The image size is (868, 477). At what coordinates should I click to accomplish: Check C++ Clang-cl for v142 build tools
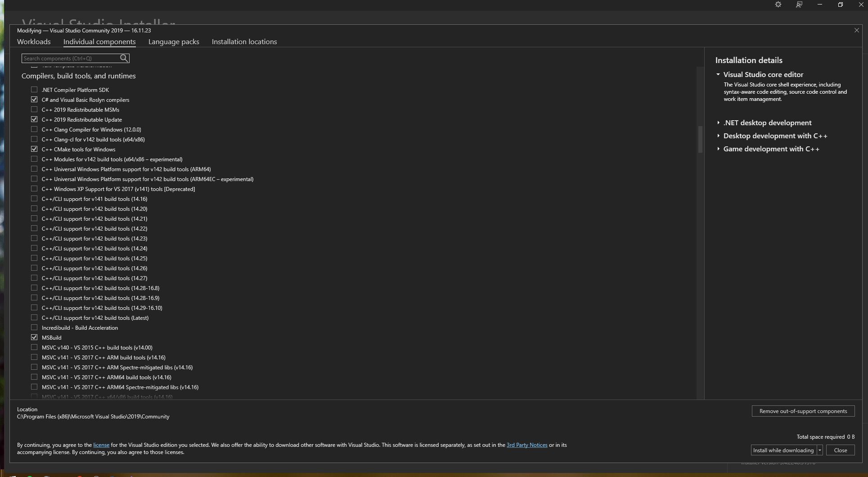coord(34,139)
